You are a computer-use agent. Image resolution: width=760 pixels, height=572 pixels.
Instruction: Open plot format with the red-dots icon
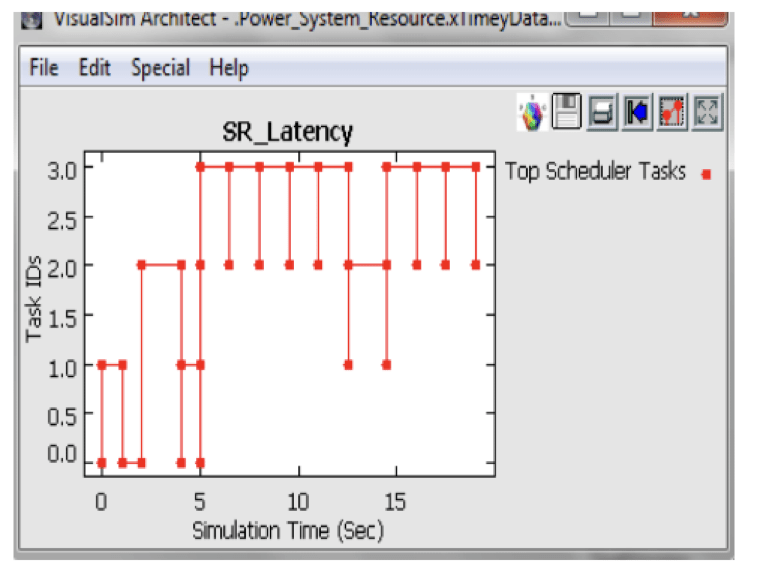point(671,113)
